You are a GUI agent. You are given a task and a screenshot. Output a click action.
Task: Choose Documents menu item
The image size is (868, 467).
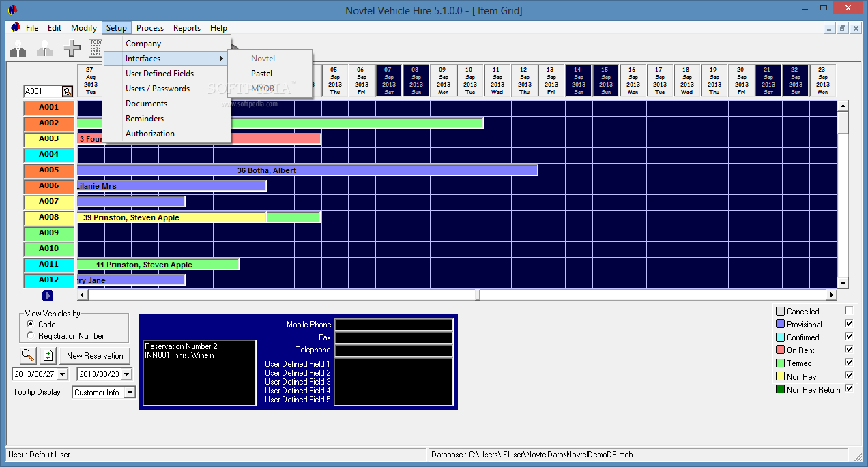[x=167, y=104]
